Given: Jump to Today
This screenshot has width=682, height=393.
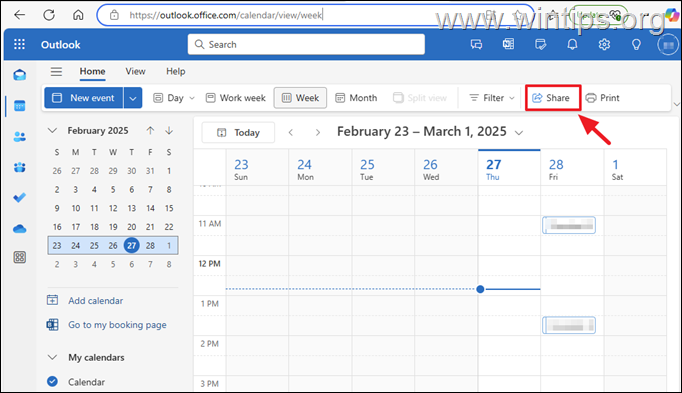Looking at the screenshot, I should coord(238,133).
